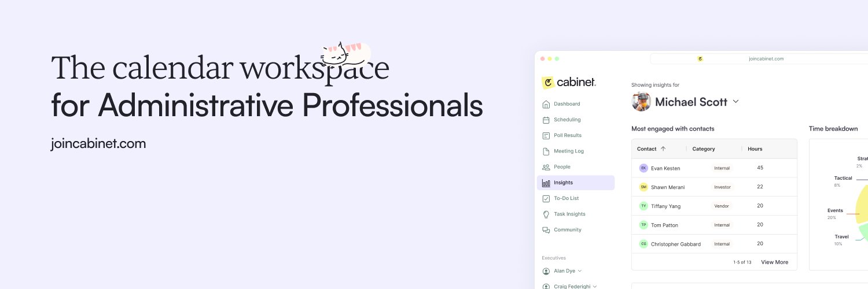This screenshot has width=868, height=289.
Task: Click the People group icon
Action: (x=546, y=167)
